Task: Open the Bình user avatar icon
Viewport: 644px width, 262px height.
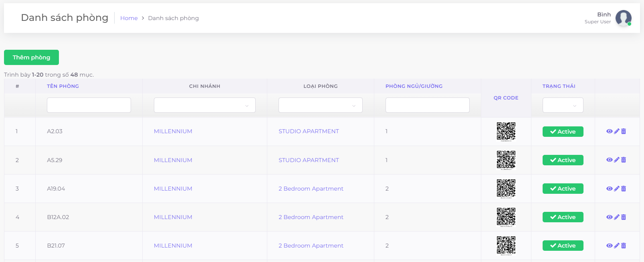Action: tap(623, 18)
